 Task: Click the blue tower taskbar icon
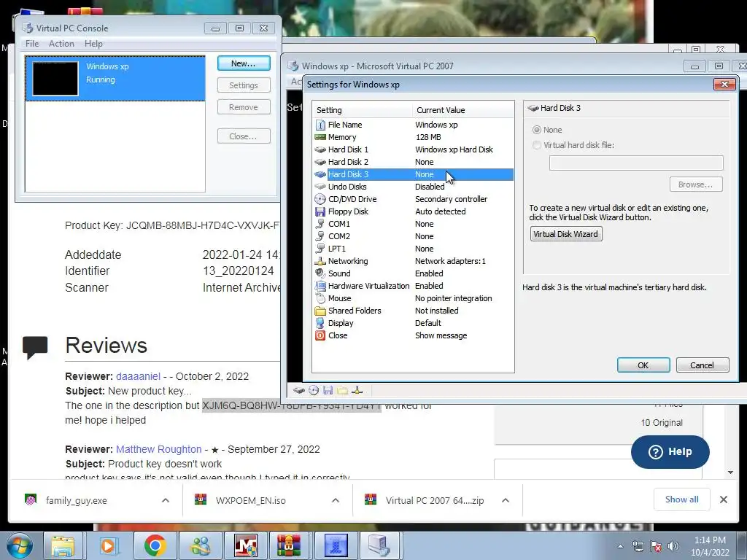coord(336,545)
